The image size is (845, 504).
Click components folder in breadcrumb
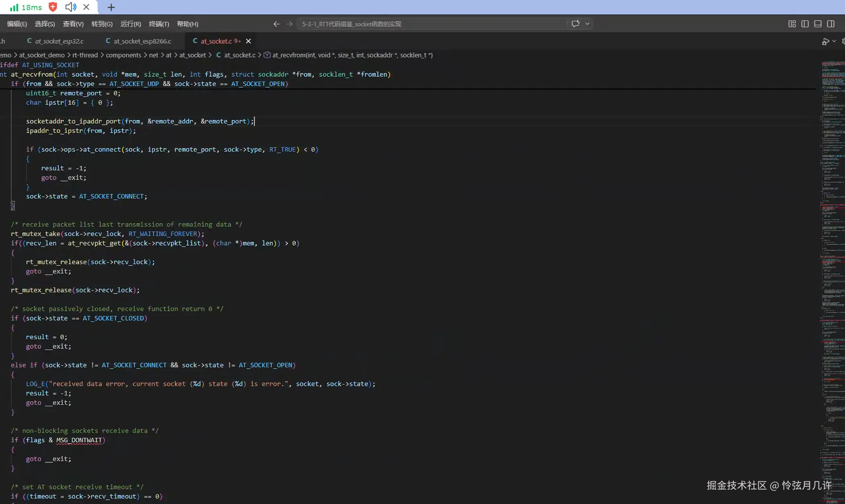(x=123, y=55)
